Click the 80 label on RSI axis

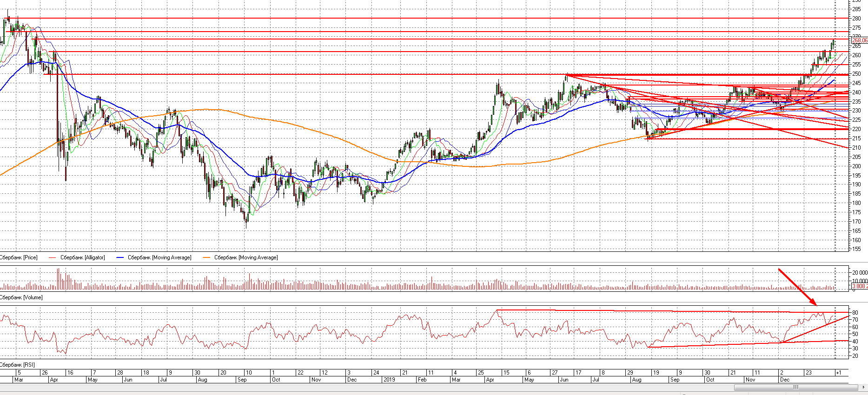(855, 313)
